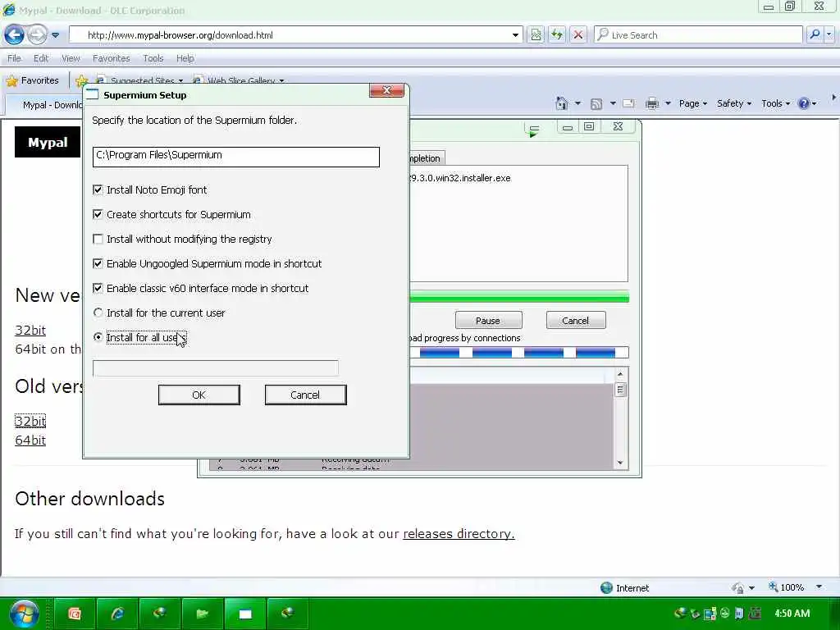Image resolution: width=840 pixels, height=630 pixels.
Task: Select Install for the current user
Action: click(98, 313)
